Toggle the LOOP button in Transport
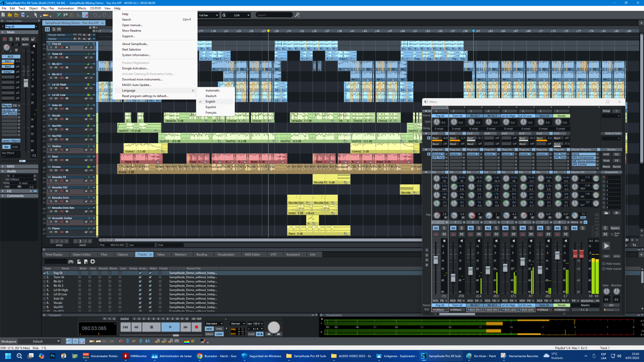Screen dimensions: 644x362 (x=219, y=334)
